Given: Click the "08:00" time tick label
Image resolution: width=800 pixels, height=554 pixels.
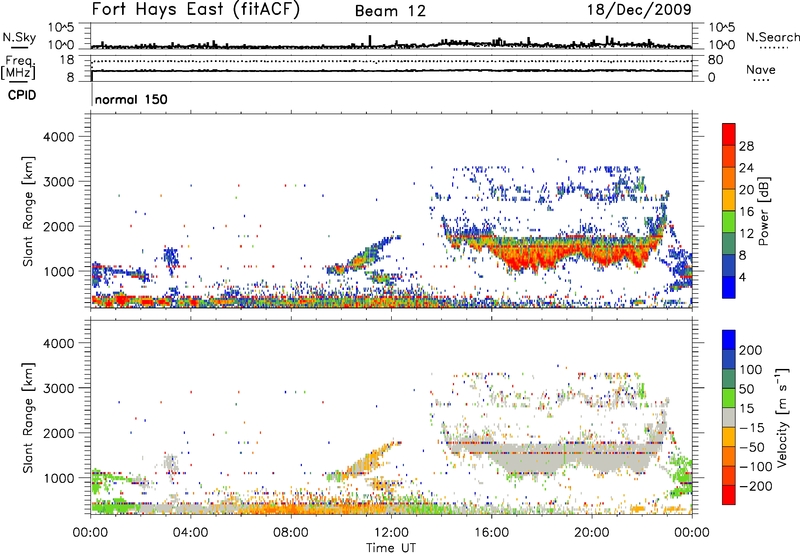Looking at the screenshot, I should pos(291,533).
